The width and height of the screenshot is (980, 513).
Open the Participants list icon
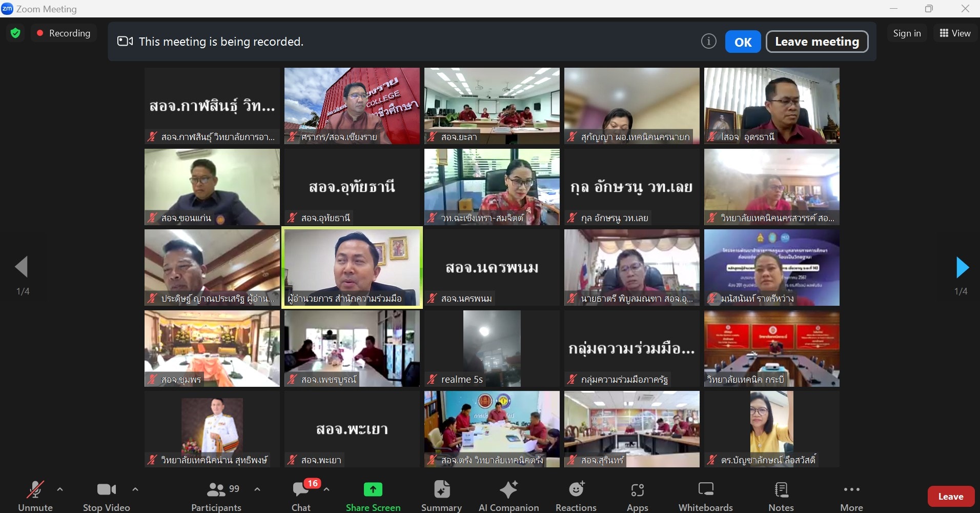216,490
